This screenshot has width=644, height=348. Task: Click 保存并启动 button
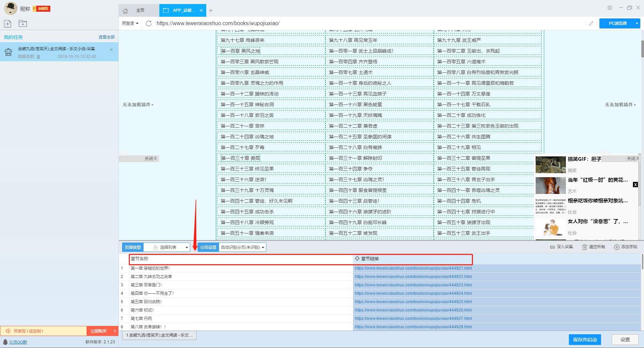(x=585, y=340)
